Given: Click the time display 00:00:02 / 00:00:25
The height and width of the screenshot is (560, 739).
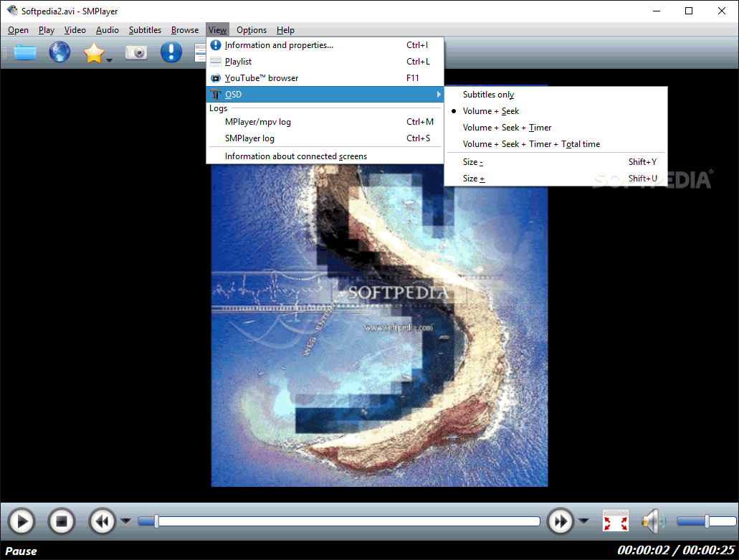Looking at the screenshot, I should [x=676, y=550].
